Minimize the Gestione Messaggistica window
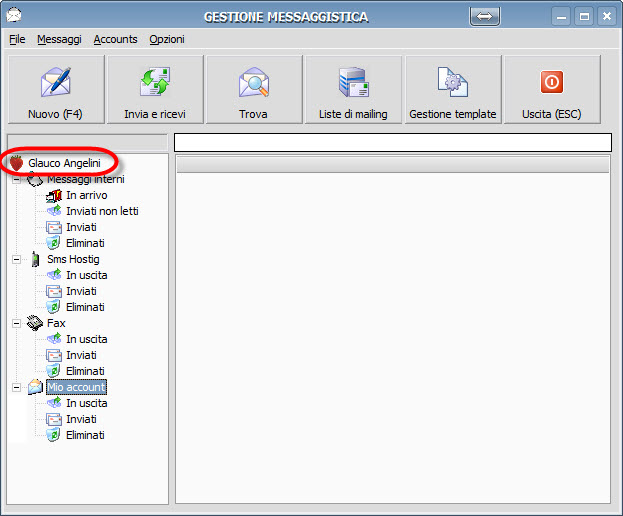 tap(561, 17)
